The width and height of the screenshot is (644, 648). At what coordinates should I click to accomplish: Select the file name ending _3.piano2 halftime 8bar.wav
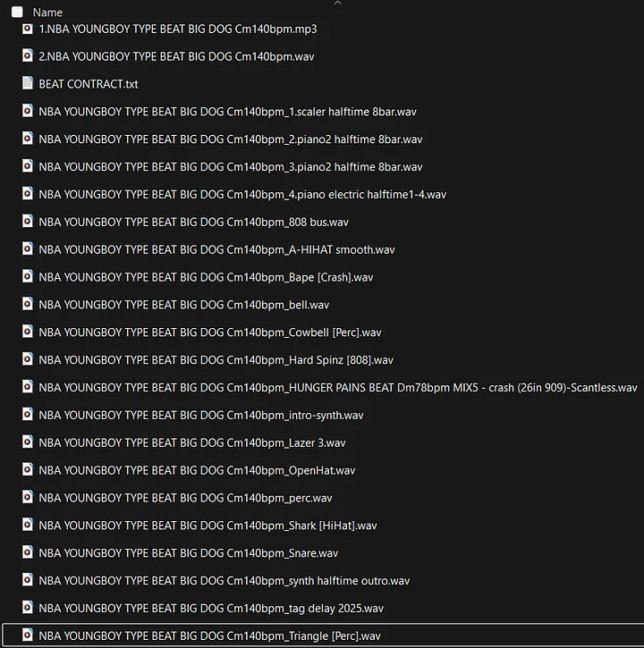[x=231, y=167]
